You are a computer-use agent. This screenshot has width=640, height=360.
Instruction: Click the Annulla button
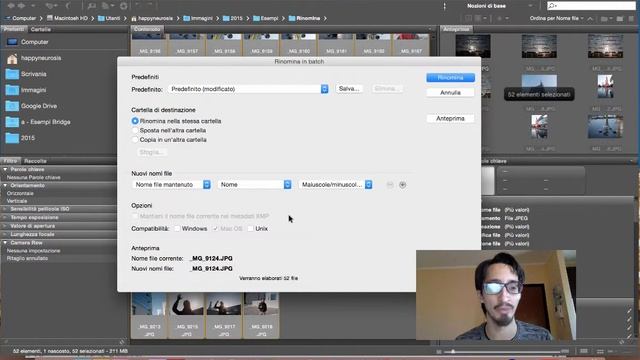click(x=450, y=93)
